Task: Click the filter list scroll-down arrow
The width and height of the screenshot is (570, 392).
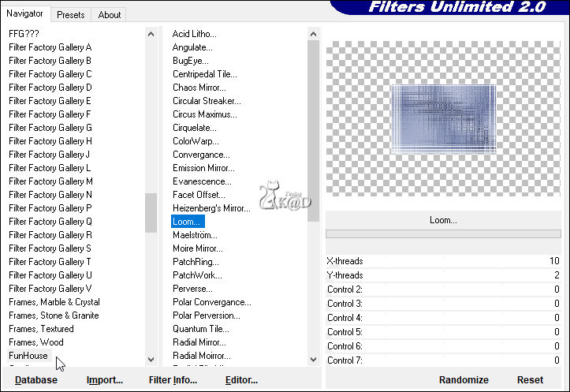Action: [313, 360]
